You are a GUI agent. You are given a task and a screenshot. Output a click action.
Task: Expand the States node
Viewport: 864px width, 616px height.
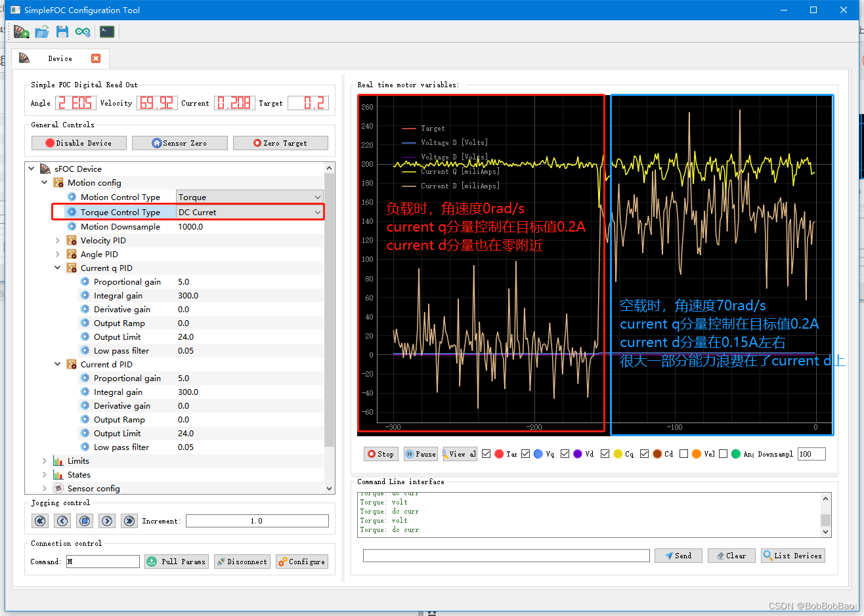click(x=45, y=474)
